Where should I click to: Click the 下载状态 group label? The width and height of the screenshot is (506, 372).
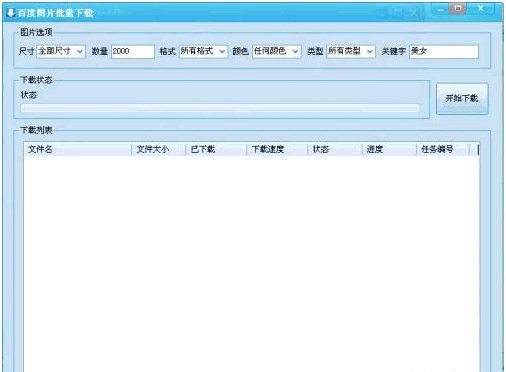[x=36, y=80]
